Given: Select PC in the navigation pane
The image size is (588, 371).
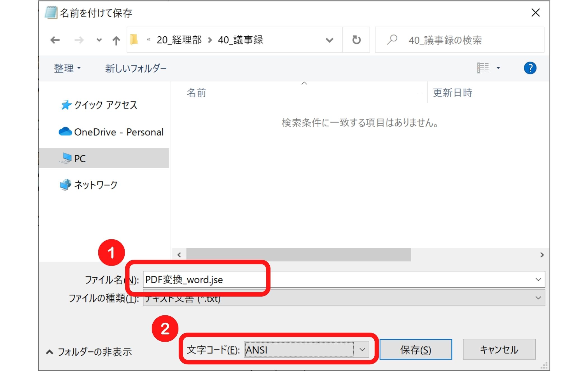Looking at the screenshot, I should click(104, 158).
